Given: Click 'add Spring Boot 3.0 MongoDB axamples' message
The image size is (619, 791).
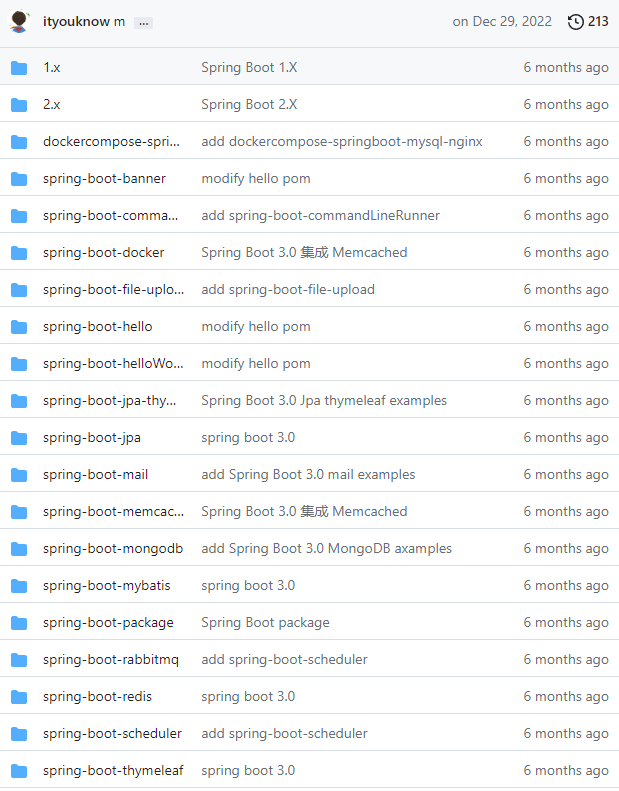Looking at the screenshot, I should (326, 548).
